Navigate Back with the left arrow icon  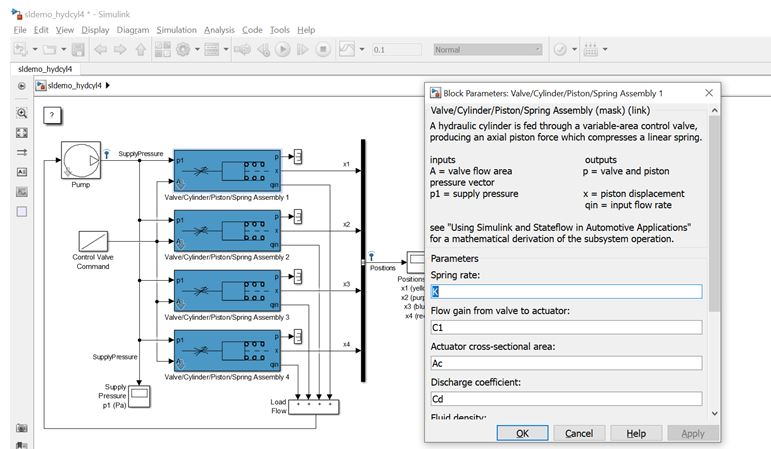[x=101, y=49]
